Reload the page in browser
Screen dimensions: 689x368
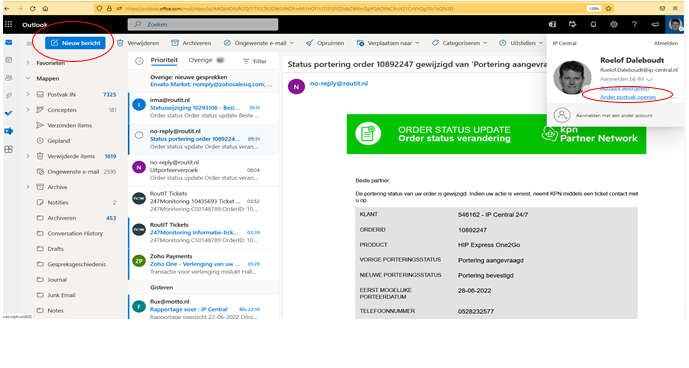[x=33, y=8]
